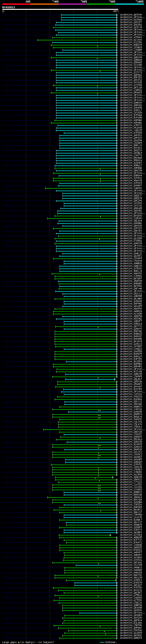
Task: Select the UniRef100_A9RUL6 label
Action: pos(131,324)
